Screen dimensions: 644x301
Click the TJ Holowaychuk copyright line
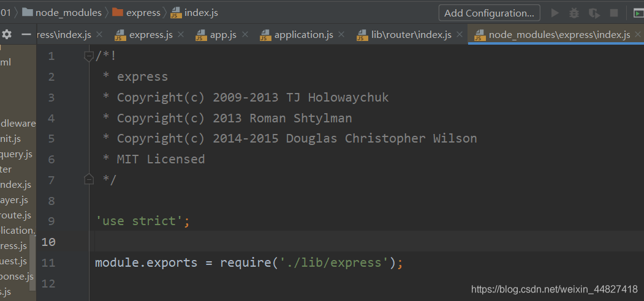(245, 98)
